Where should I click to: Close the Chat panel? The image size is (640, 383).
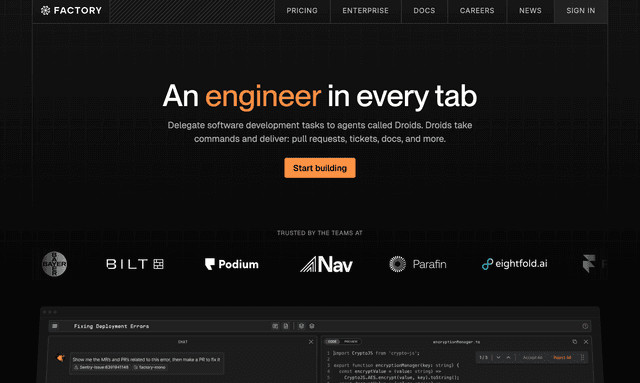[x=311, y=342]
